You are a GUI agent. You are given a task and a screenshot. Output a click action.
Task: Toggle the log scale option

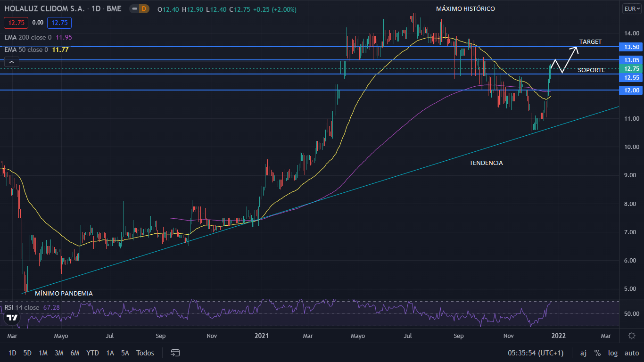tap(612, 353)
